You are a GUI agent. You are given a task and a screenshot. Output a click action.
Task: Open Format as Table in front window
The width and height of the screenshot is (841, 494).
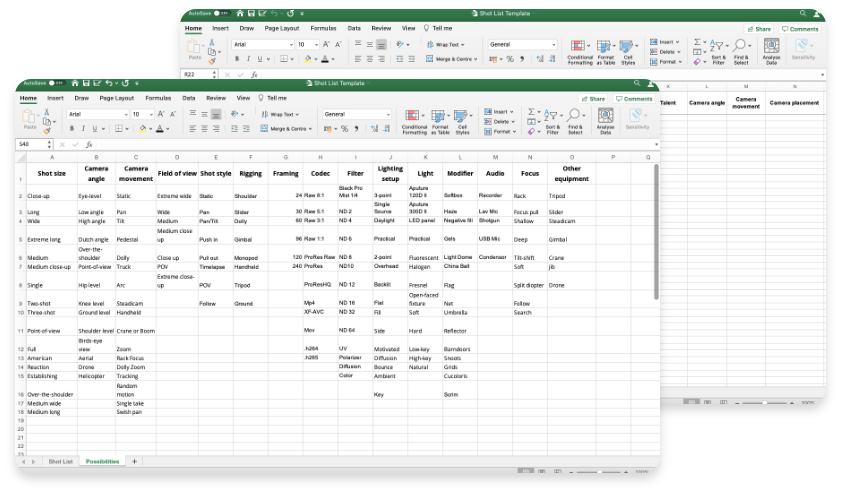[x=440, y=122]
